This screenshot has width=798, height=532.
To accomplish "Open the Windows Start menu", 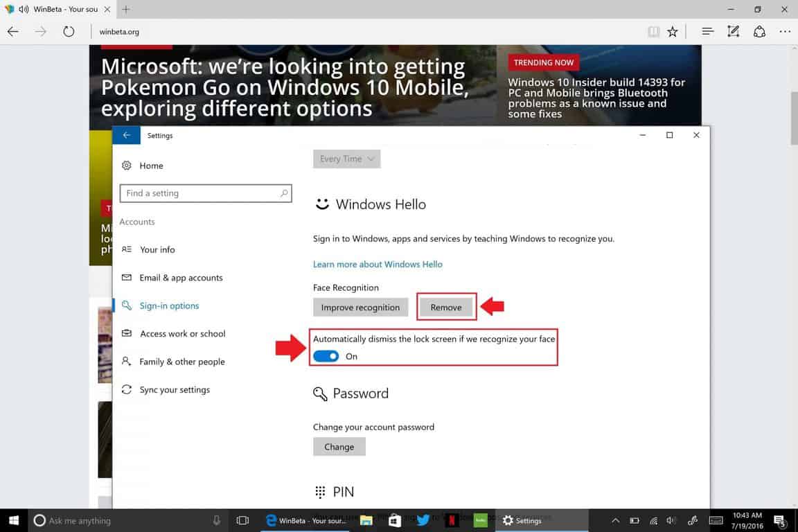I will (x=14, y=520).
